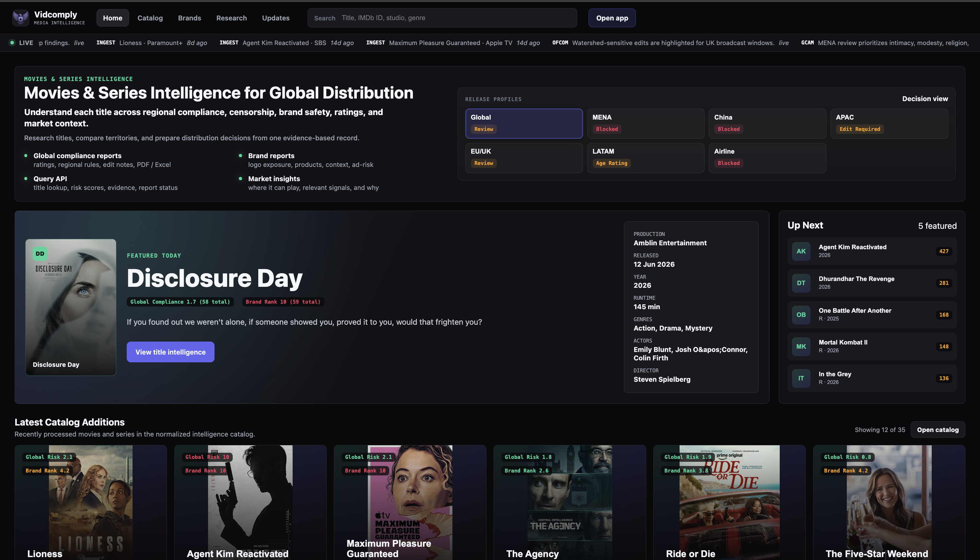Select the China release profile
Screen dimensions: 980x560
pyautogui.click(x=767, y=123)
